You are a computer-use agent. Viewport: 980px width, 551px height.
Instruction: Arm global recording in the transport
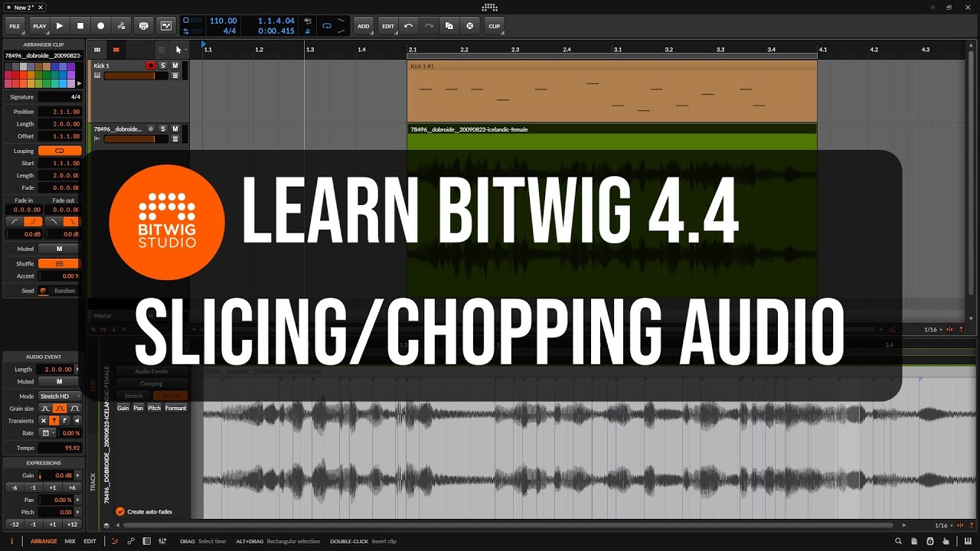pyautogui.click(x=100, y=25)
